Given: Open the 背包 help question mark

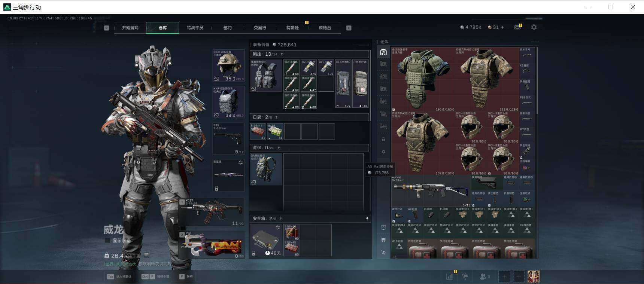Looking at the screenshot, I should coord(279,148).
